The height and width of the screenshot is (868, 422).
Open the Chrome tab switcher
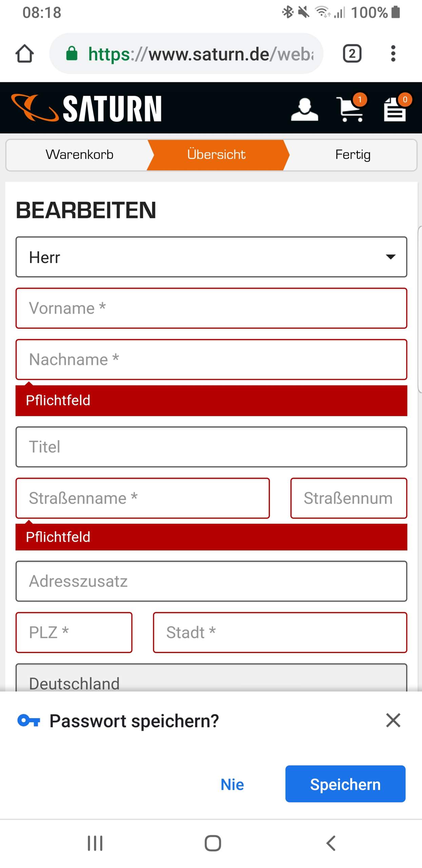tap(352, 54)
